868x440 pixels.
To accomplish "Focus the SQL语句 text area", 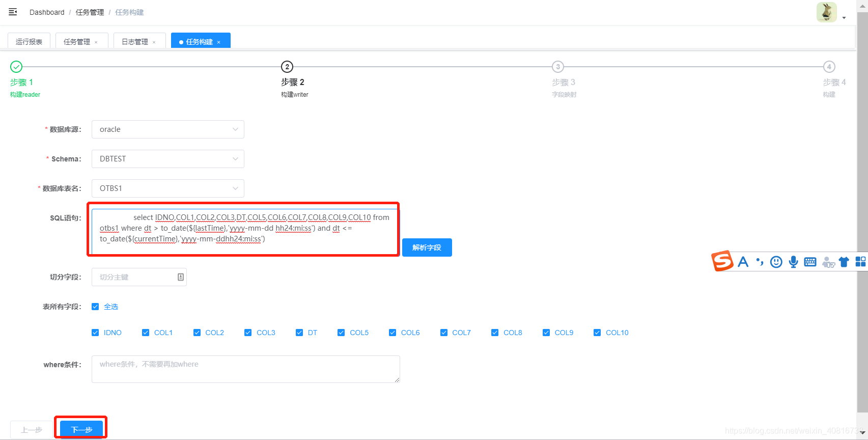I will pyautogui.click(x=244, y=231).
